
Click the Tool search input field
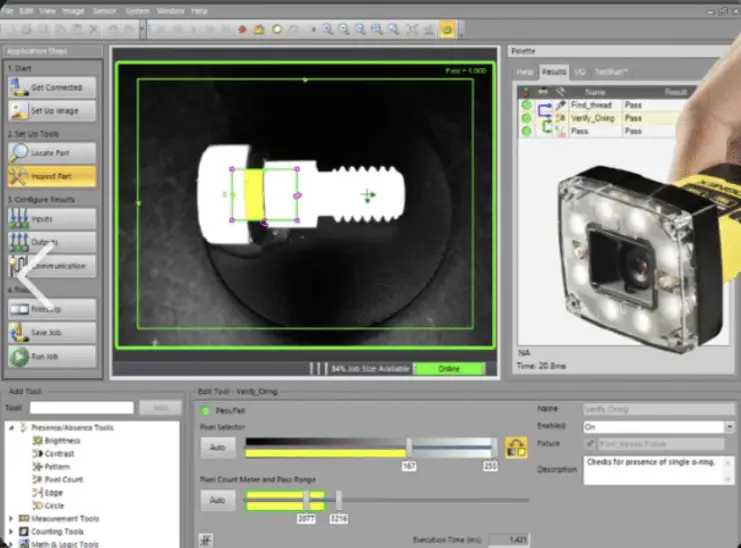coord(81,408)
